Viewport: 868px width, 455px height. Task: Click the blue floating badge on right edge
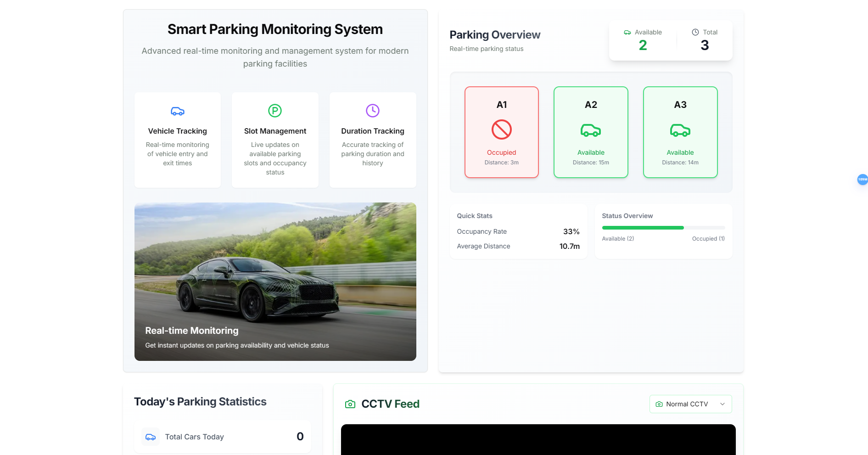pyautogui.click(x=862, y=180)
